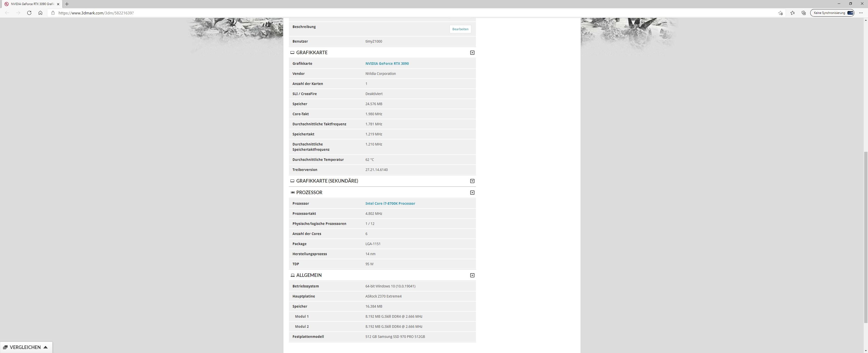Image resolution: width=868 pixels, height=353 pixels.
Task: Click the GRAFIKKARTE section monitor icon
Action: [x=292, y=52]
